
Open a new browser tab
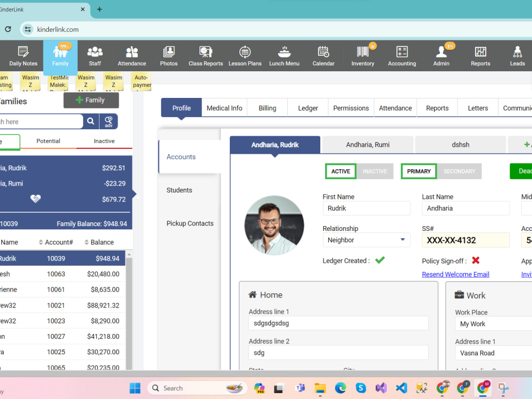tap(99, 10)
